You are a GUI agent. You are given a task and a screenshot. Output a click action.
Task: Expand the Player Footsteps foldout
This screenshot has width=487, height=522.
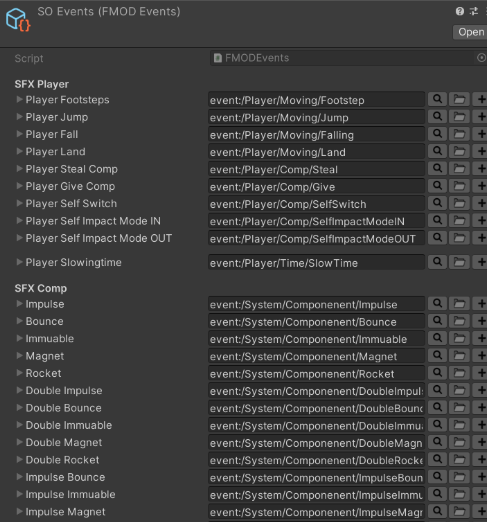(19, 99)
